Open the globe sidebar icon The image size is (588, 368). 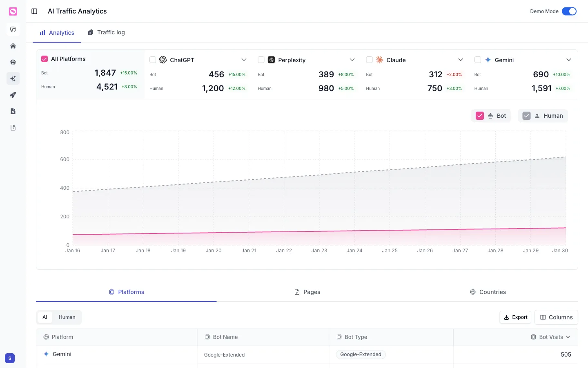(13, 62)
